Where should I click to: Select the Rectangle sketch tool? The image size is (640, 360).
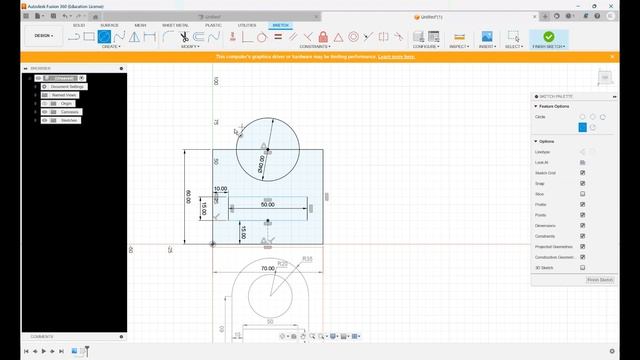point(89,37)
